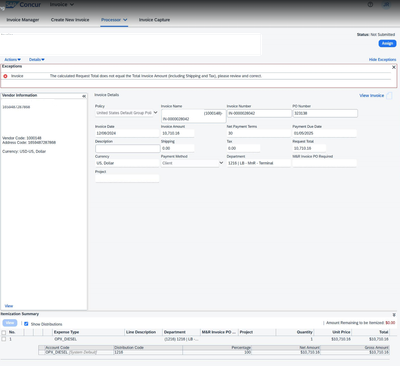Screen dimensions: 400x366
Task: Click the Amount Remaining to be Itemized value
Action: (390, 323)
